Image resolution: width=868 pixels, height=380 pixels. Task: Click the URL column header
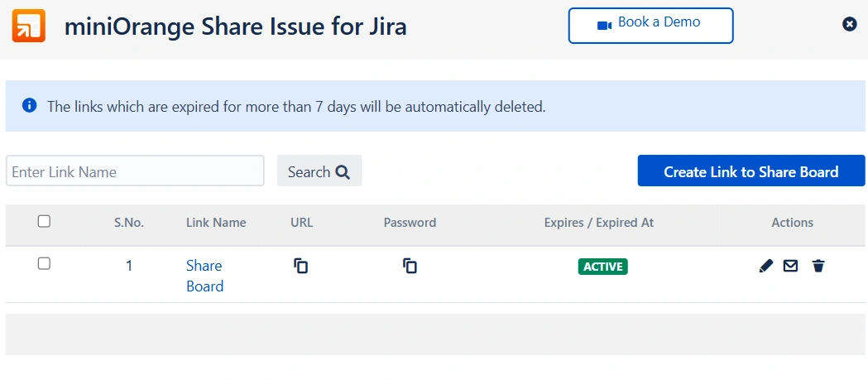tap(302, 223)
